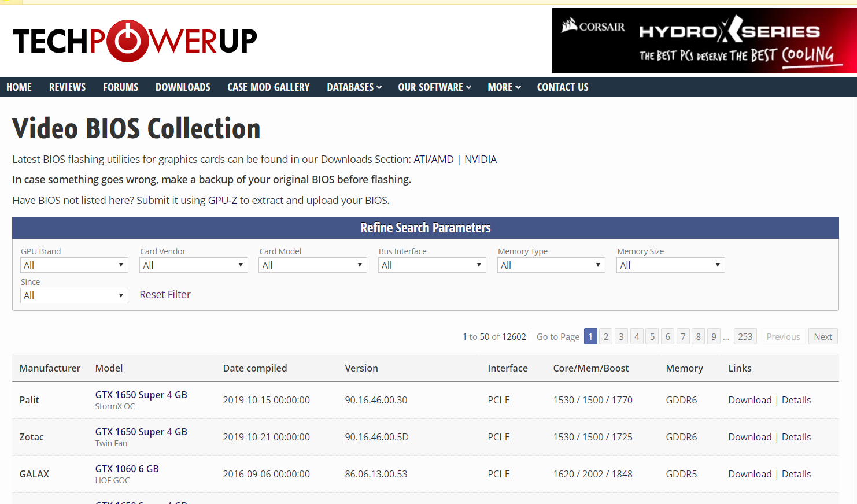View Details for the Palit BIOS
The image size is (857, 504).
[796, 400]
